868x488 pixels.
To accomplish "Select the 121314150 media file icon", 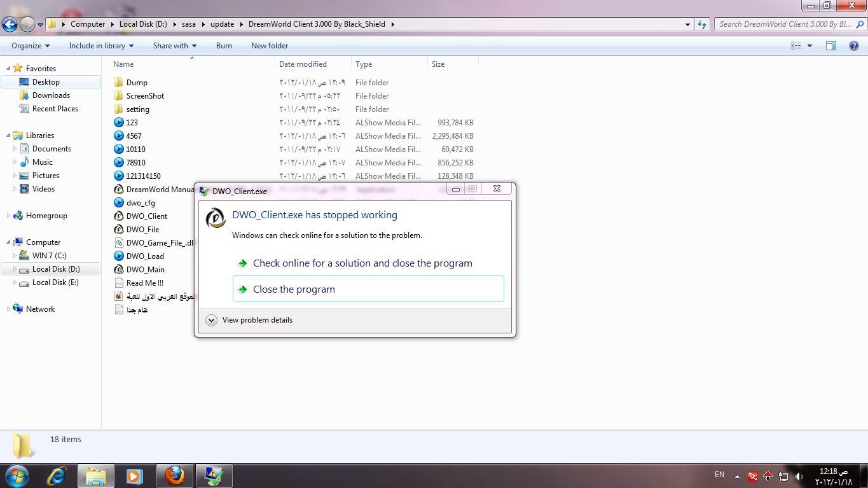I will [119, 176].
